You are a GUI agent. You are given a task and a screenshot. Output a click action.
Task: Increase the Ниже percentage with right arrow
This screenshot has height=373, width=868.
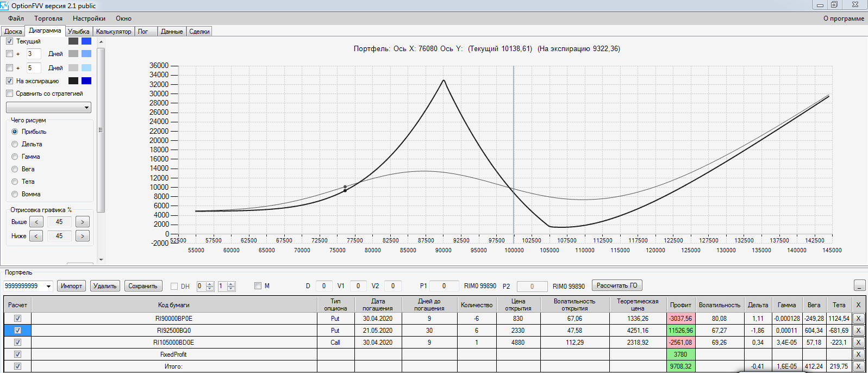point(83,236)
